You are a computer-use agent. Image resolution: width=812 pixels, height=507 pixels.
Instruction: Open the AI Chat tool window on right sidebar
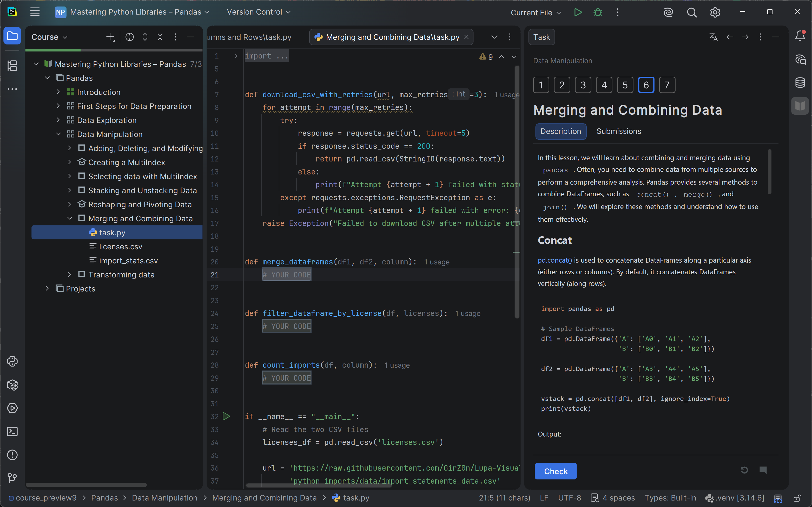point(800,60)
